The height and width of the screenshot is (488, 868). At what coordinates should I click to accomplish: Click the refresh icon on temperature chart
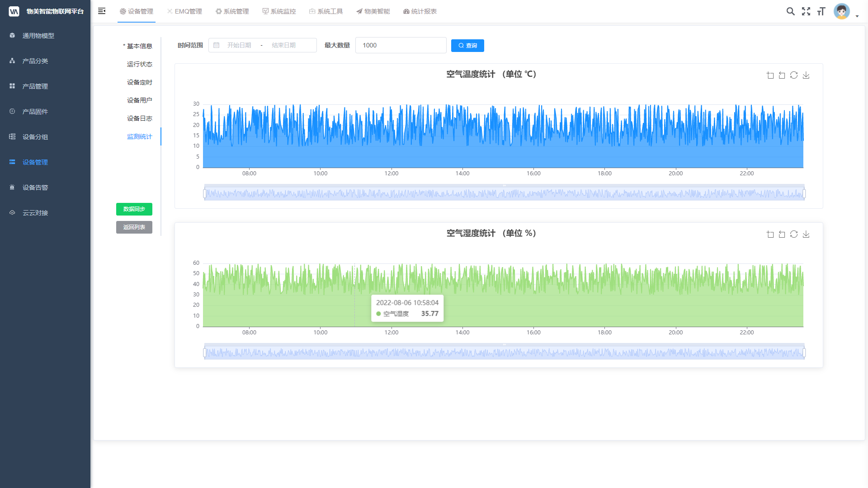click(794, 75)
